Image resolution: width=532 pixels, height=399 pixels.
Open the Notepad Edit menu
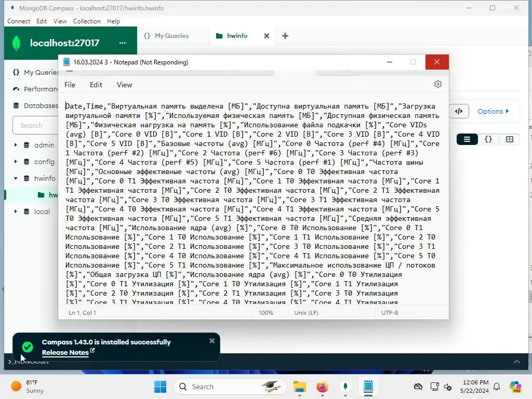96,85
